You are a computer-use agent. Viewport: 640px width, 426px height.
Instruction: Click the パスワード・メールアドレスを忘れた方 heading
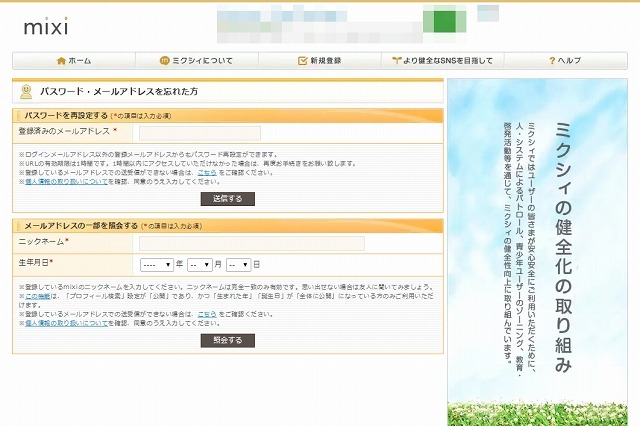tap(119, 92)
